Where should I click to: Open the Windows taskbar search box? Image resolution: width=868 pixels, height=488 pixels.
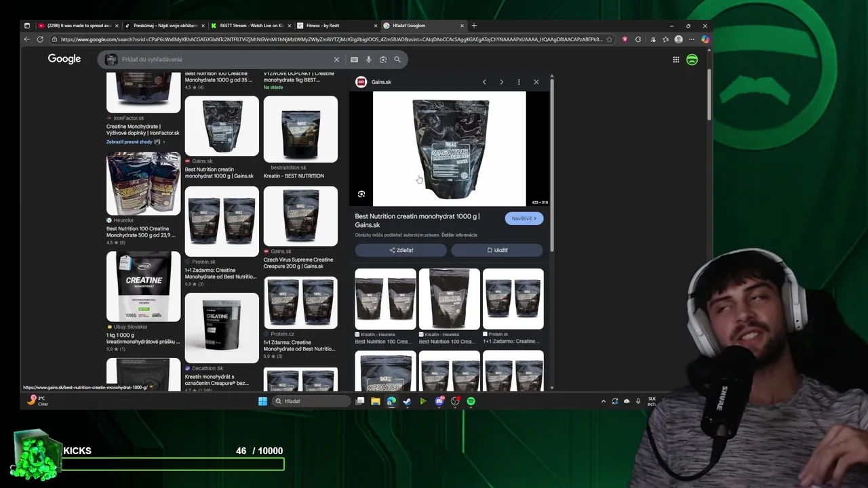pyautogui.click(x=312, y=401)
